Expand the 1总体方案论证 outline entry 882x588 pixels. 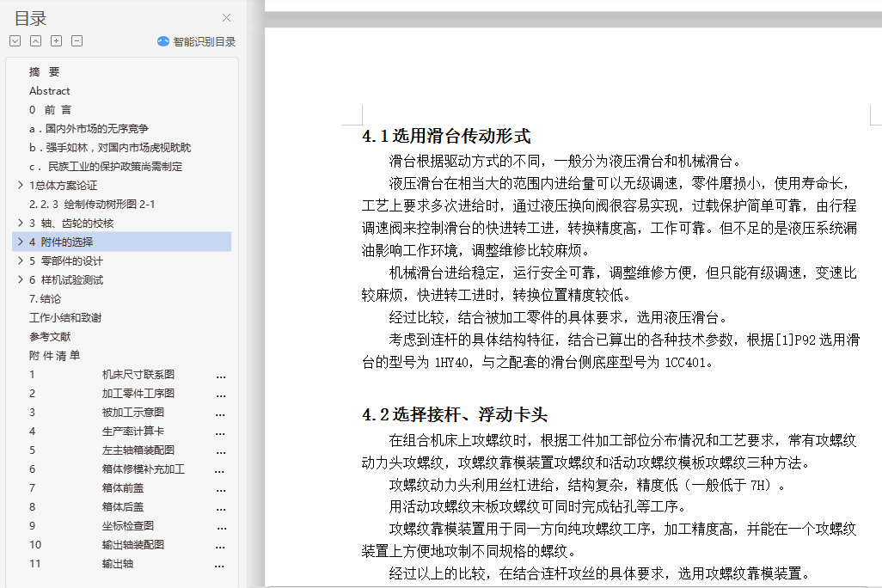tap(21, 185)
